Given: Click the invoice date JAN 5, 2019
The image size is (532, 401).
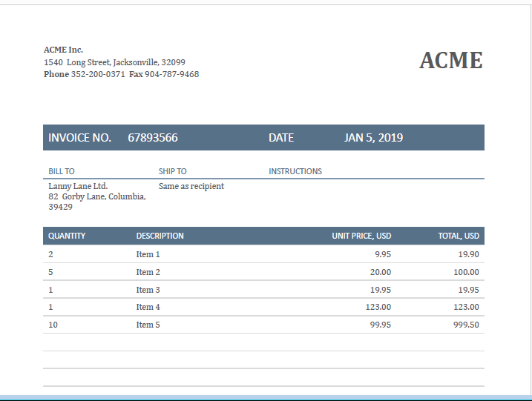Looking at the screenshot, I should pyautogui.click(x=373, y=138).
